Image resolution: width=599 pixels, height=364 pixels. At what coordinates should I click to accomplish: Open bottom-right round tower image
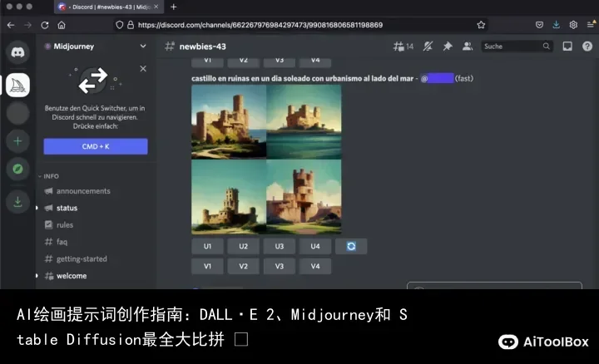304,196
